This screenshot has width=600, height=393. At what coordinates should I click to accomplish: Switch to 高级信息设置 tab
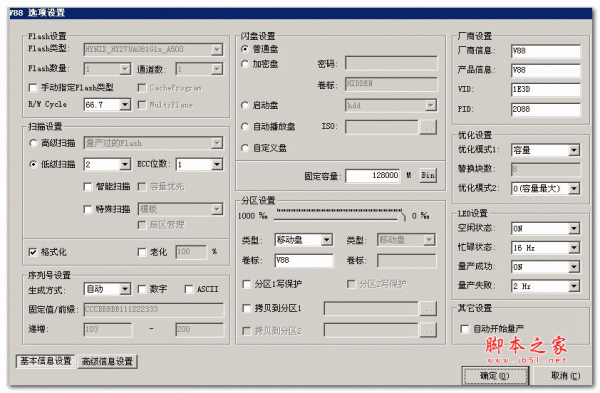click(107, 361)
